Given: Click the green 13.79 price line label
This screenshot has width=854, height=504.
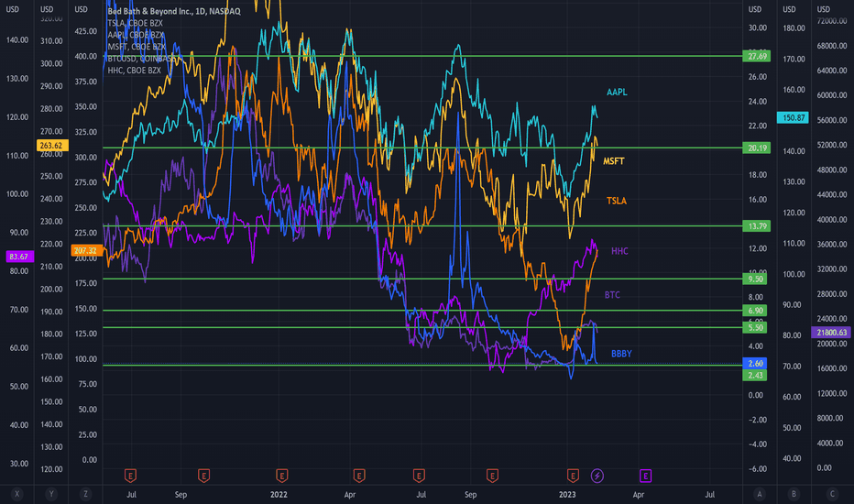Looking at the screenshot, I should coord(757,226).
